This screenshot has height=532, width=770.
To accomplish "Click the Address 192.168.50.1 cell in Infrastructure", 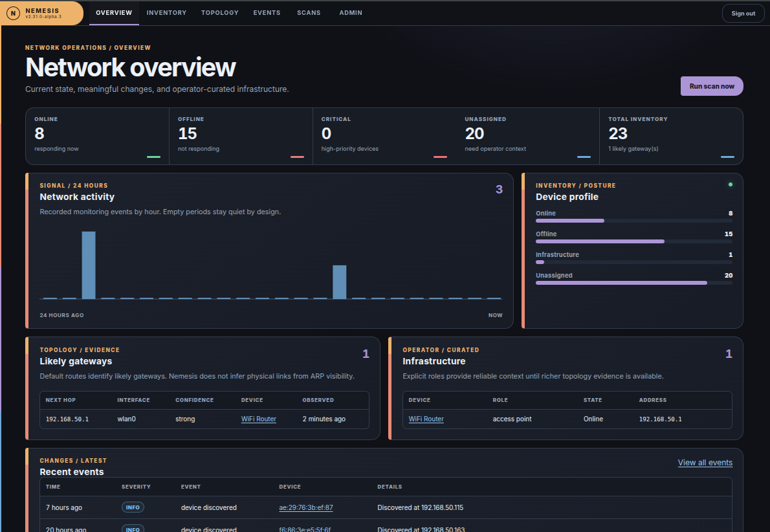I will 660,419.
